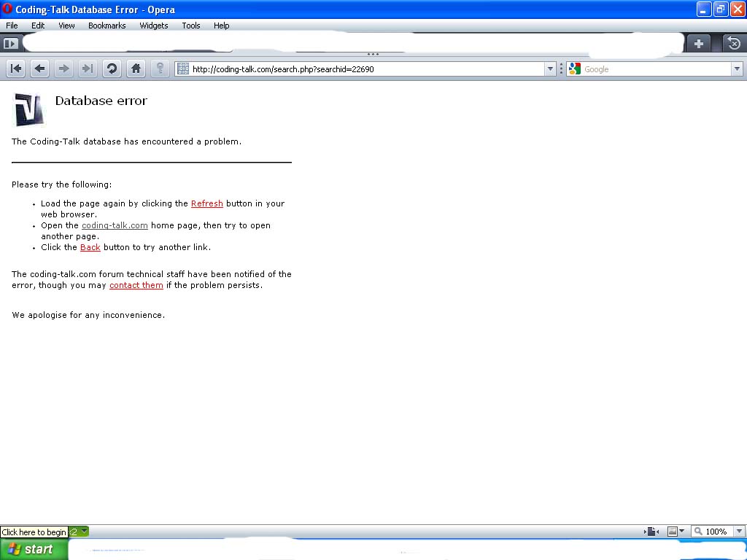Toggle image display in status bar
This screenshot has width=747, height=560.
[673, 532]
